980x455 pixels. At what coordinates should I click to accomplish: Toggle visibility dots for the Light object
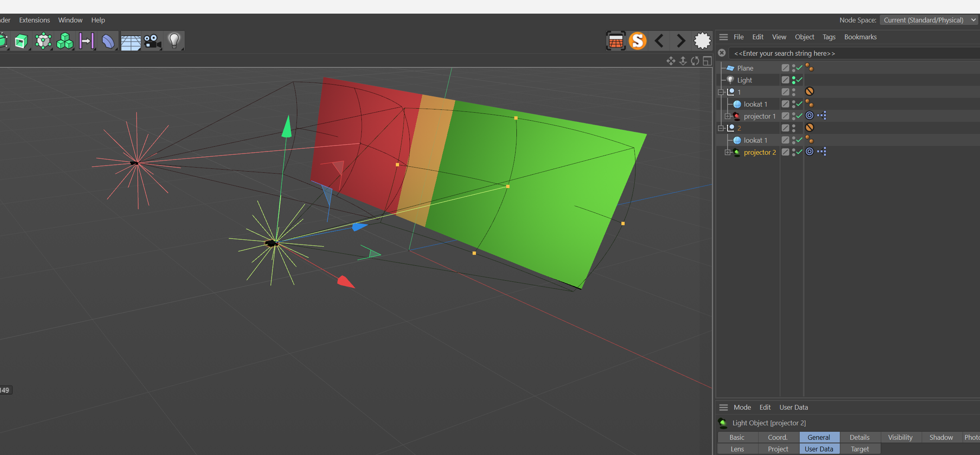pos(794,80)
